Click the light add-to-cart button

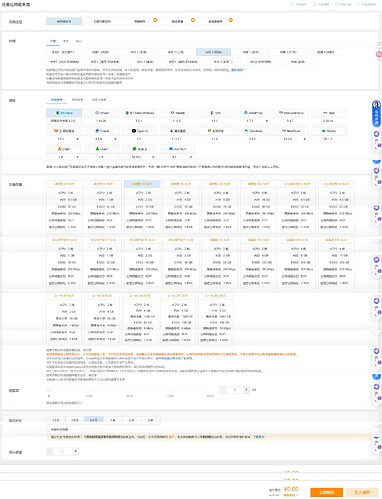(362, 492)
